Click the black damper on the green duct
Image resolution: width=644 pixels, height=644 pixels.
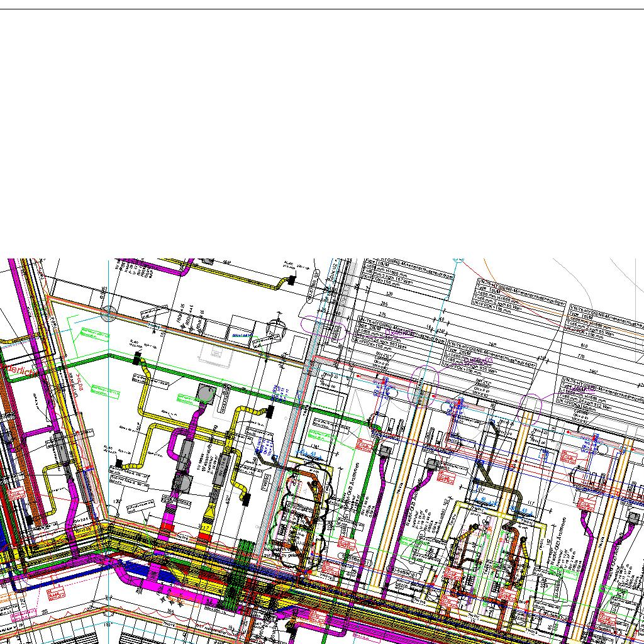136,359
